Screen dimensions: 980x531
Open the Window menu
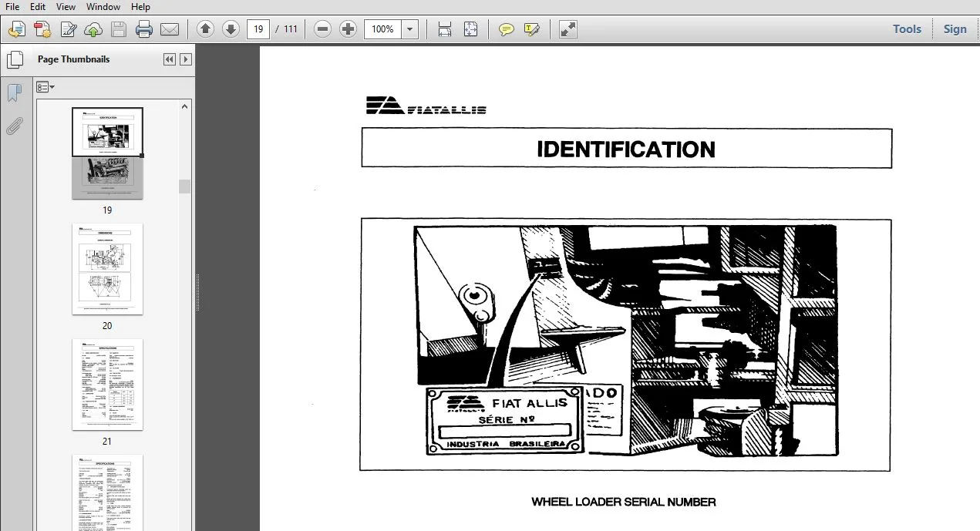(103, 7)
